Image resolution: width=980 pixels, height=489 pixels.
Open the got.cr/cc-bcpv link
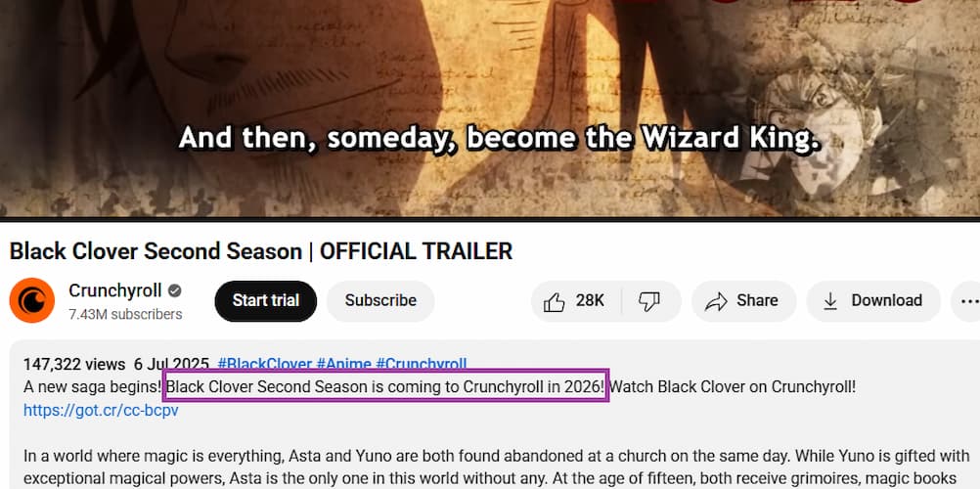click(101, 410)
